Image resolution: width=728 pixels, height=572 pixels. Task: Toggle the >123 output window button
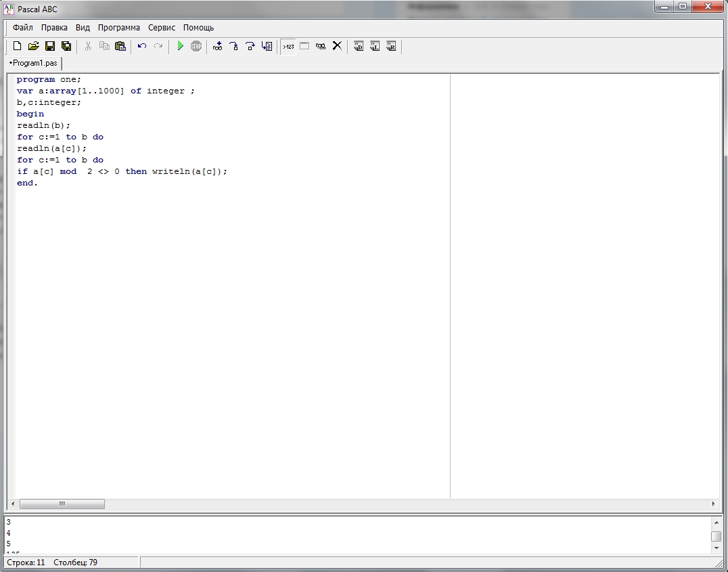[288, 46]
